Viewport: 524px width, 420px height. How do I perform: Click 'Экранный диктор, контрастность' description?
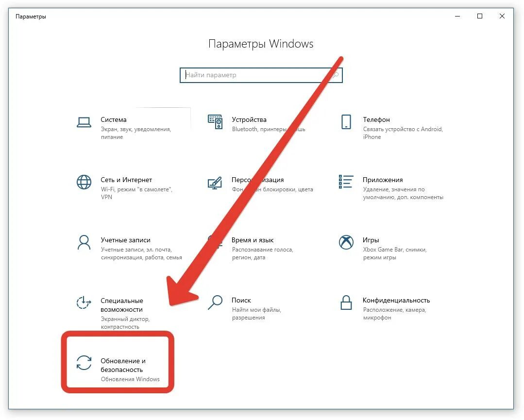125,323
